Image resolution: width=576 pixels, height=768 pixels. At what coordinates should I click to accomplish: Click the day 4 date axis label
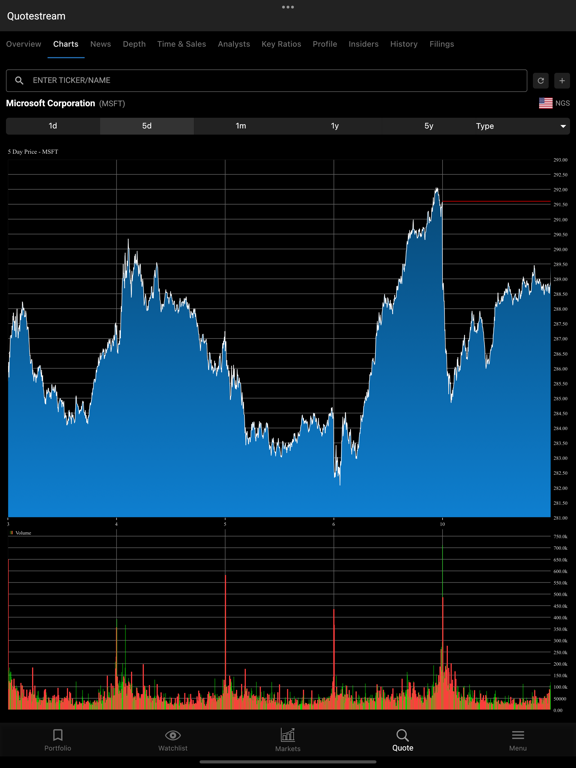117,524
